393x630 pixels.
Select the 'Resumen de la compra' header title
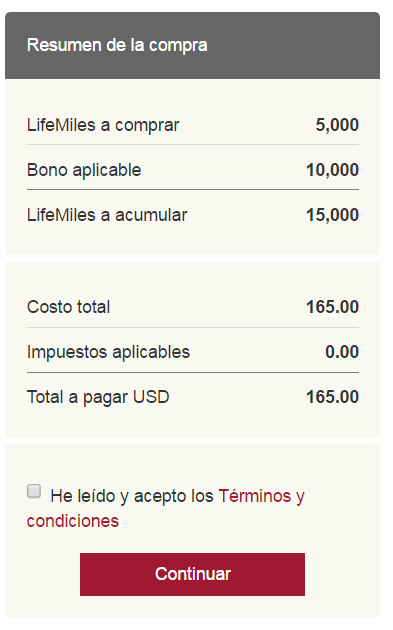(x=117, y=45)
